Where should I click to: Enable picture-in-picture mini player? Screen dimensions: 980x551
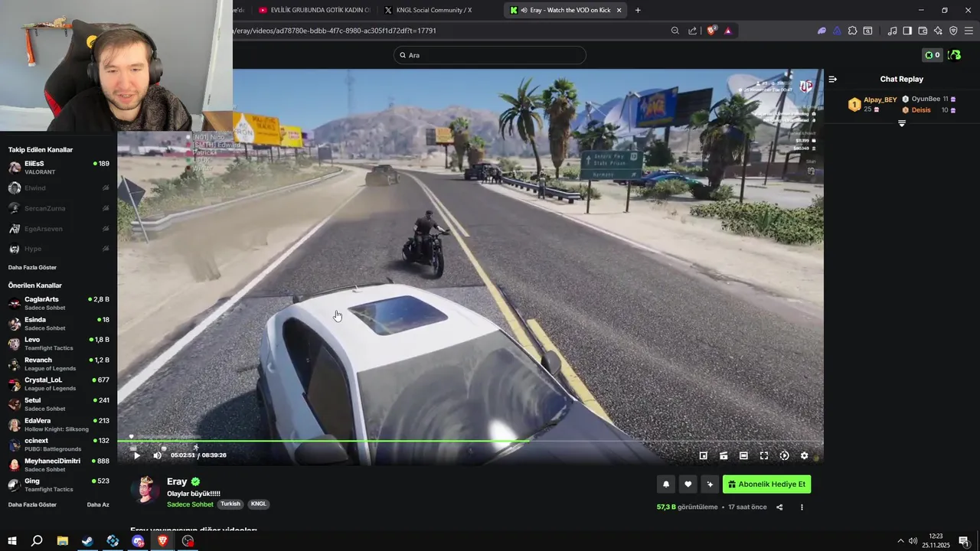click(x=704, y=455)
